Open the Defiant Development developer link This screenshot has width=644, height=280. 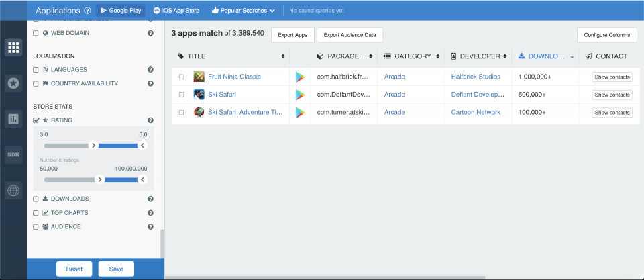(x=478, y=95)
